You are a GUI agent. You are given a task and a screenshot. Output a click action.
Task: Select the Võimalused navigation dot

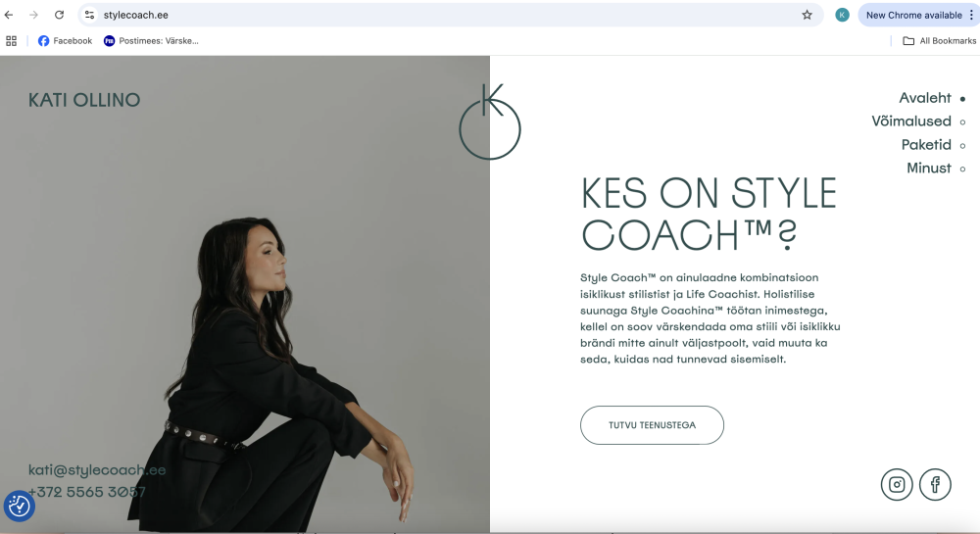tap(962, 122)
